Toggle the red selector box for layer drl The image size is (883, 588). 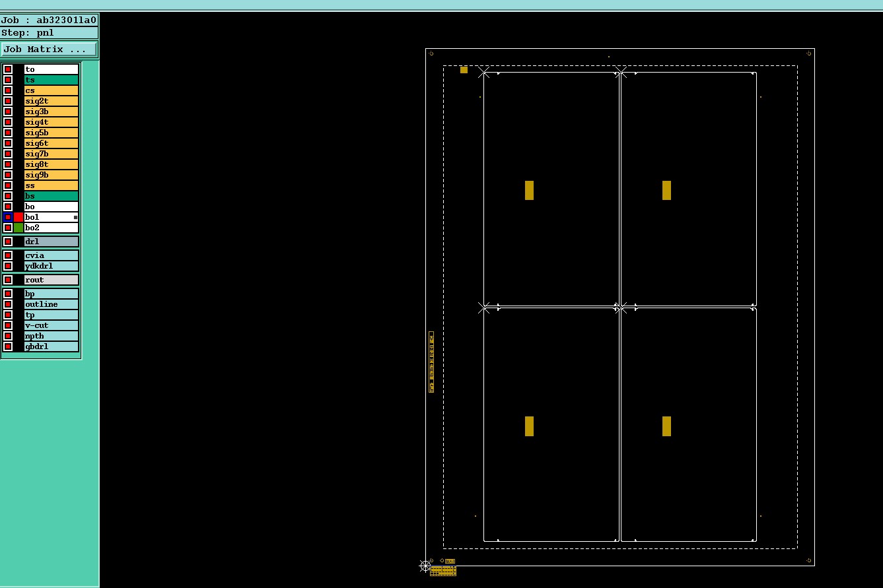click(8, 242)
